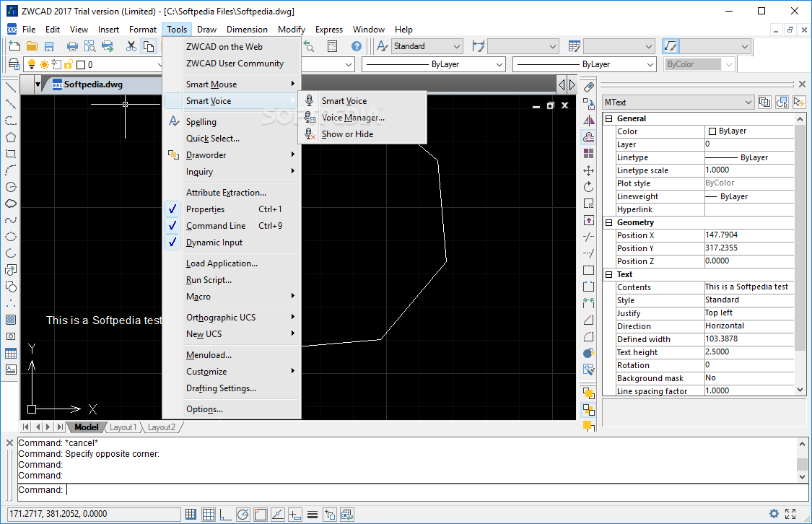The width and height of the screenshot is (812, 524).
Task: Select the Arc tool in Draw toolbar
Action: click(10, 170)
